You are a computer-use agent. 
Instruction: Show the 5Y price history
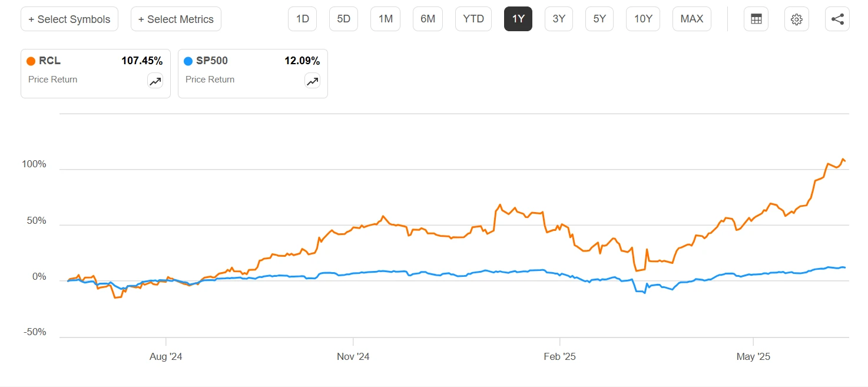coord(599,19)
